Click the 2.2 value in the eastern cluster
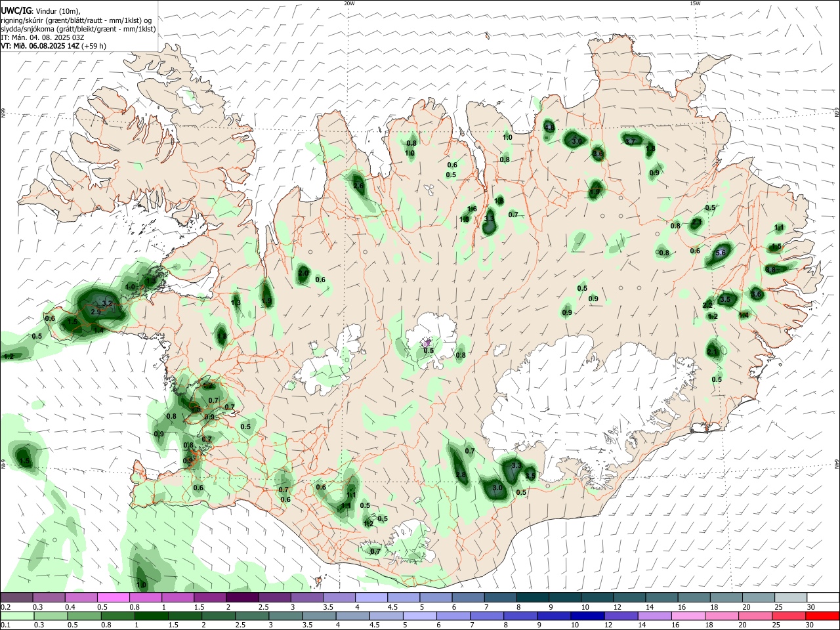Screen dimensions: 840x630 tap(707, 305)
